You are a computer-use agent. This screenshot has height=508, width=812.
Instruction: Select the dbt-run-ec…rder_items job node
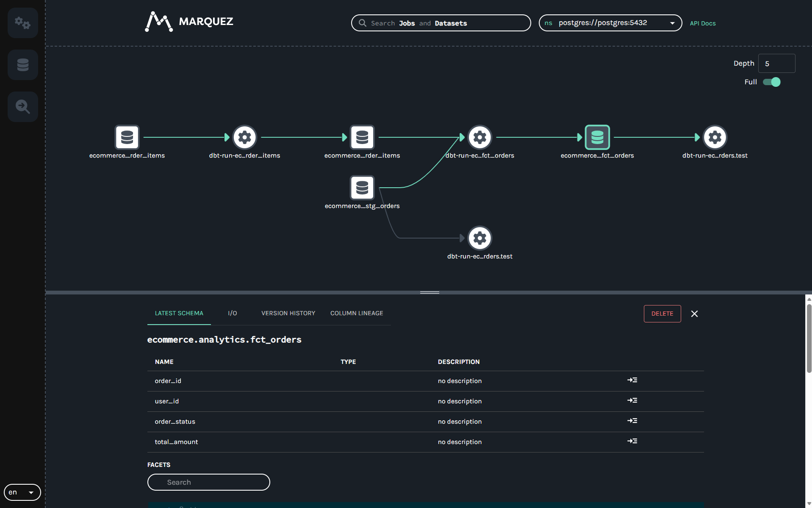(x=245, y=137)
